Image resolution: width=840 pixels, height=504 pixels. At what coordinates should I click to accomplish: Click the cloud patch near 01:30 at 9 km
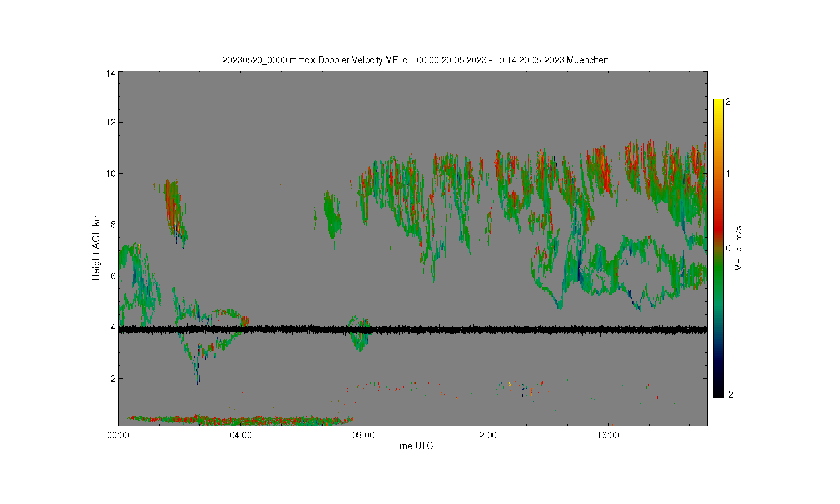[x=175, y=212]
